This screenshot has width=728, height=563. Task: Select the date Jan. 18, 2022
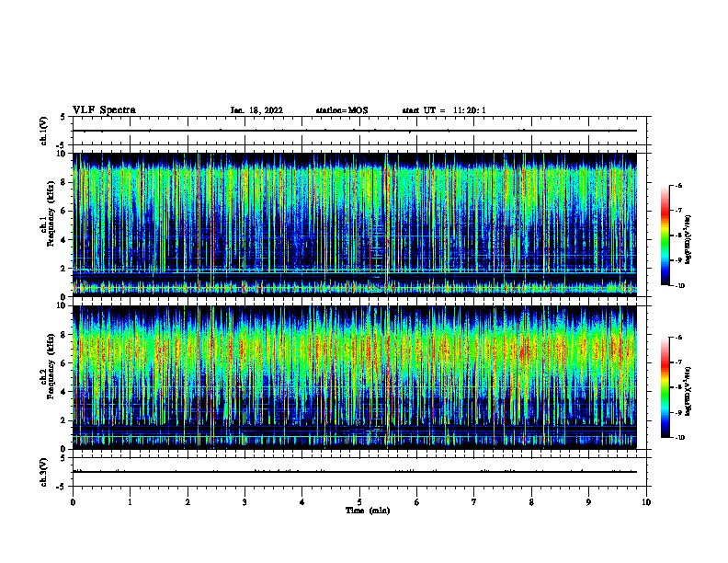tap(256, 110)
